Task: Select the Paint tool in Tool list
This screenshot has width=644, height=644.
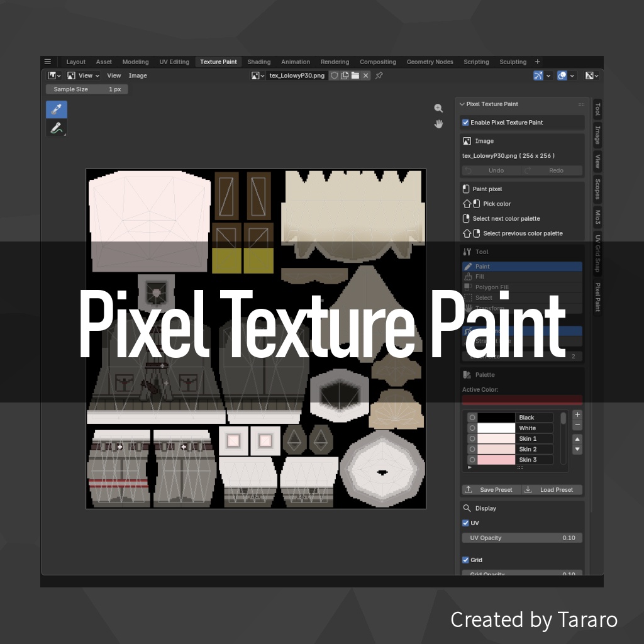Action: coord(522,266)
